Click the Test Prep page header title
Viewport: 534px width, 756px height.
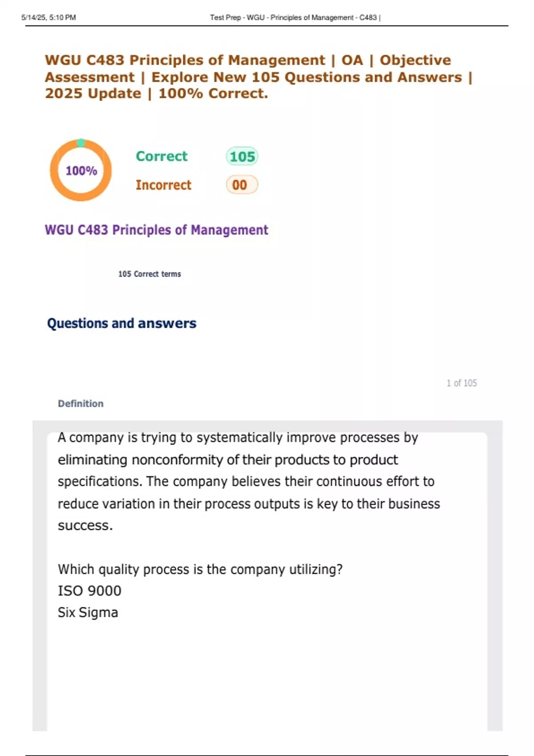(295, 17)
